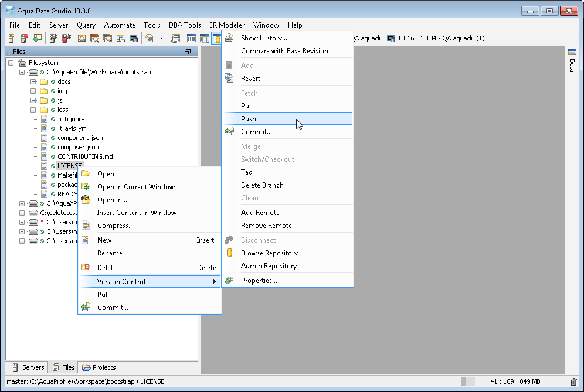Click the Delete Server toolbar icon
584x392 pixels.
(25, 38)
